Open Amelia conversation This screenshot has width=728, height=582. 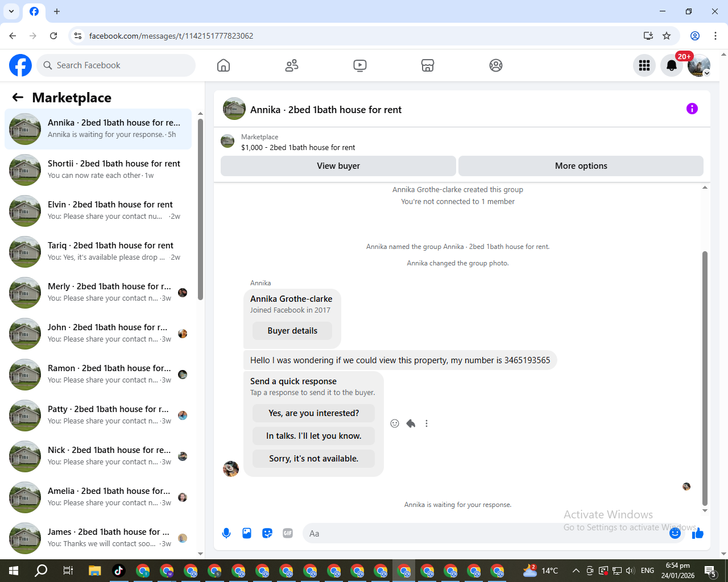[x=98, y=497]
